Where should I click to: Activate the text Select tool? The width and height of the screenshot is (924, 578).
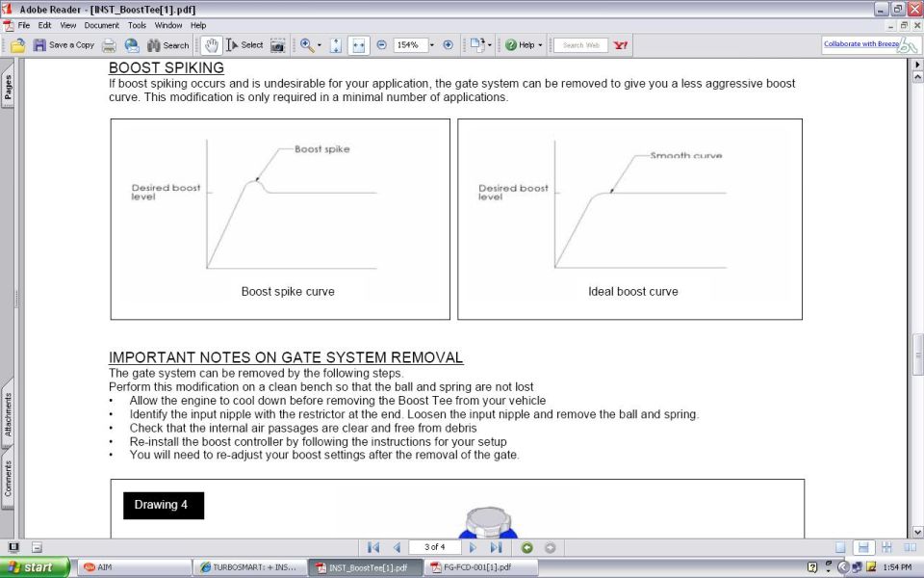pyautogui.click(x=244, y=45)
